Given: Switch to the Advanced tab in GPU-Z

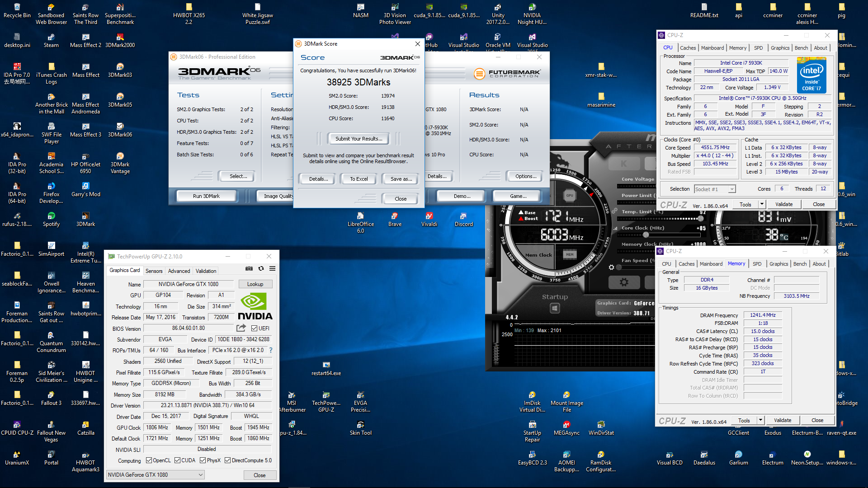Looking at the screenshot, I should click(x=179, y=271).
